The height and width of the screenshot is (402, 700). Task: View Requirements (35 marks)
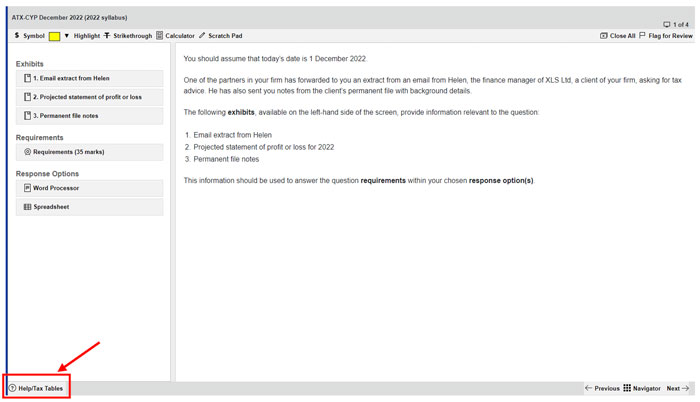click(x=89, y=152)
